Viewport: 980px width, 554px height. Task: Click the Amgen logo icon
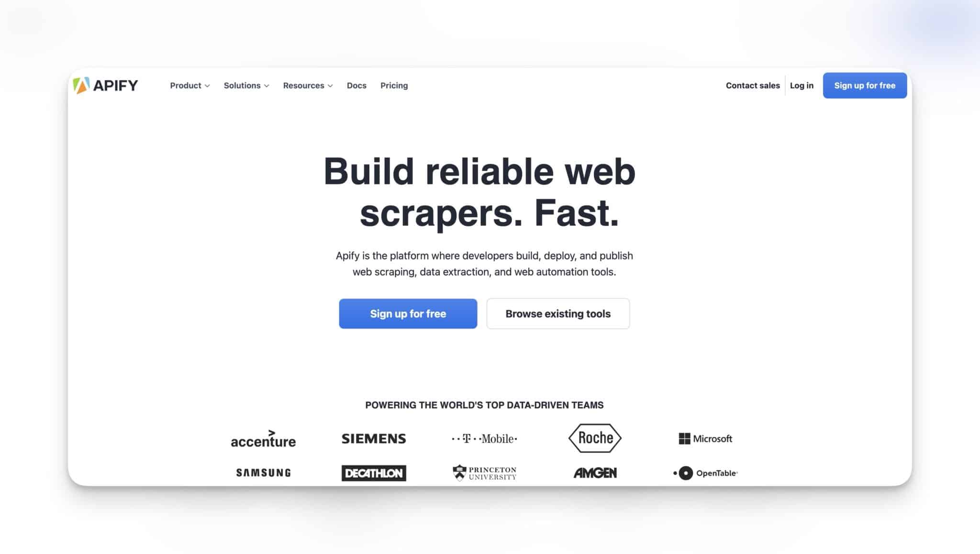(594, 472)
